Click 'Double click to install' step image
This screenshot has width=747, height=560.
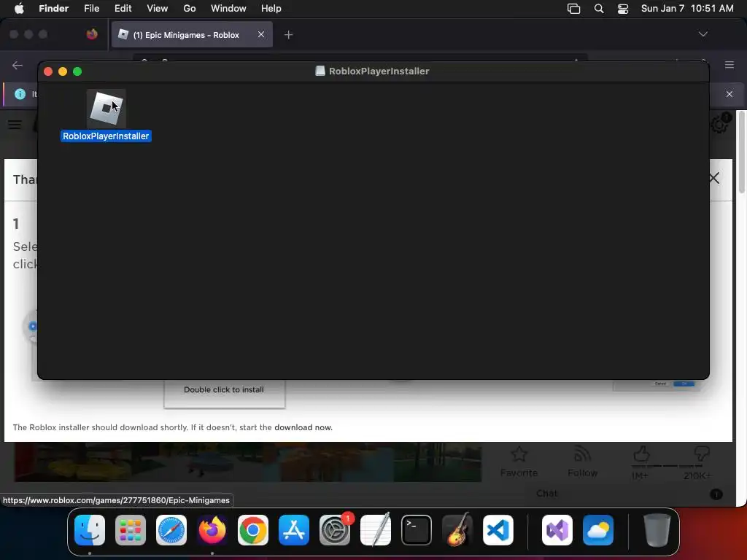coord(225,394)
